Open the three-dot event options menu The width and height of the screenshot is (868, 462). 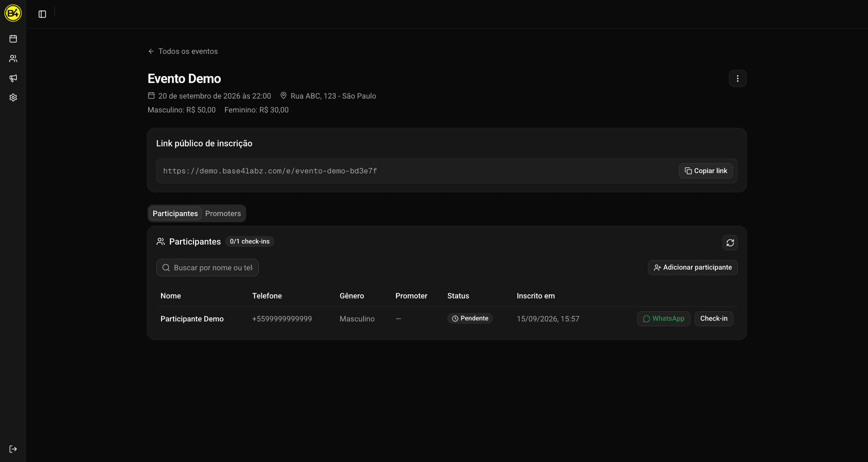click(737, 79)
